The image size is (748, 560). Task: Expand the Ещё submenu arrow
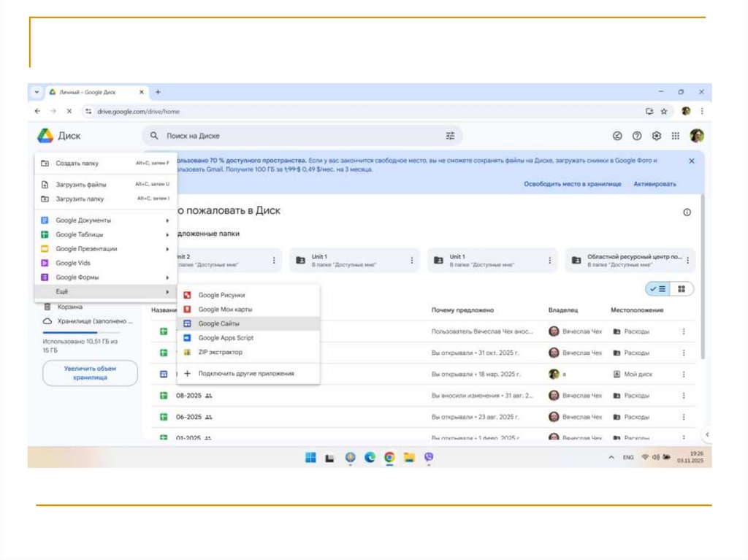(167, 291)
